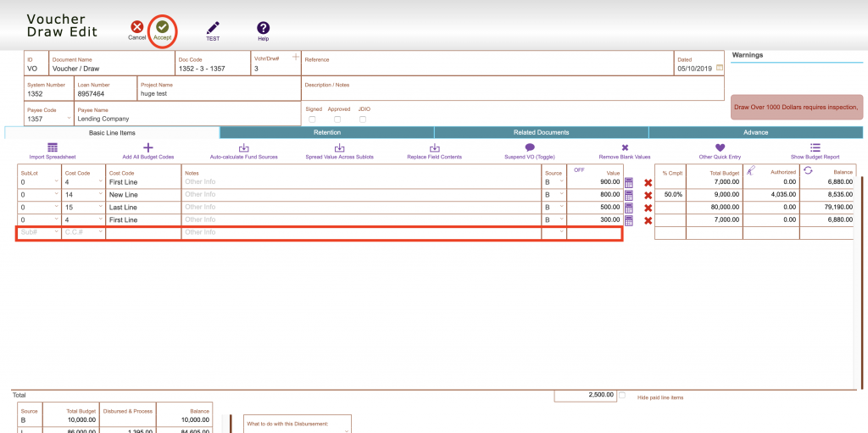868x433 pixels.
Task: Click the Import Spreadsheet icon
Action: (52, 147)
